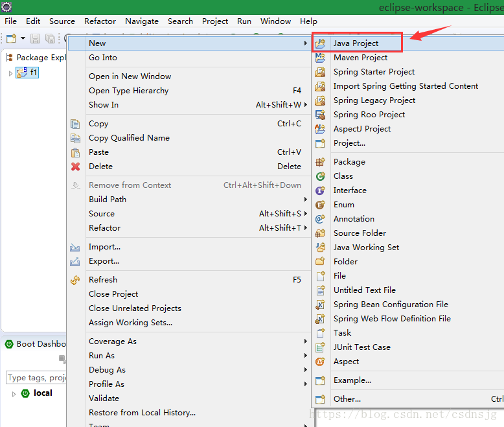Click the red Delete X icon

click(76, 167)
